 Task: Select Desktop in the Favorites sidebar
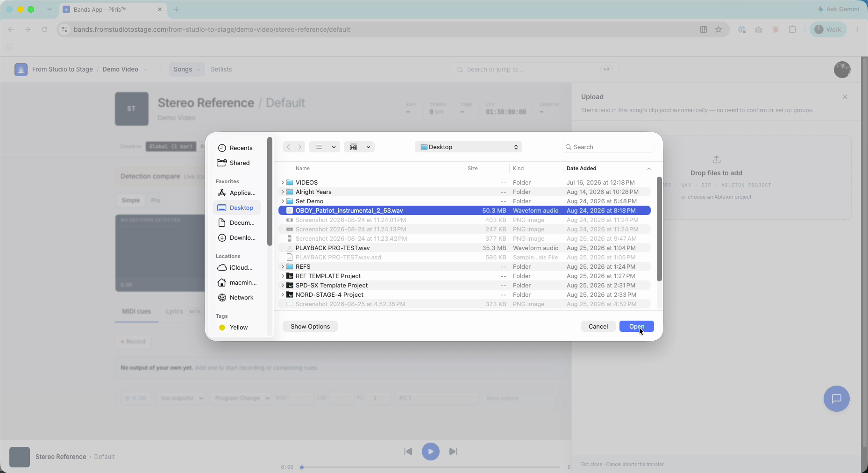(237, 208)
